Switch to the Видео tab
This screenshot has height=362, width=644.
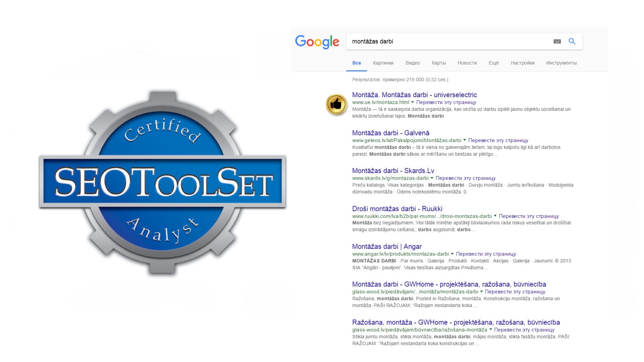pyautogui.click(x=413, y=63)
